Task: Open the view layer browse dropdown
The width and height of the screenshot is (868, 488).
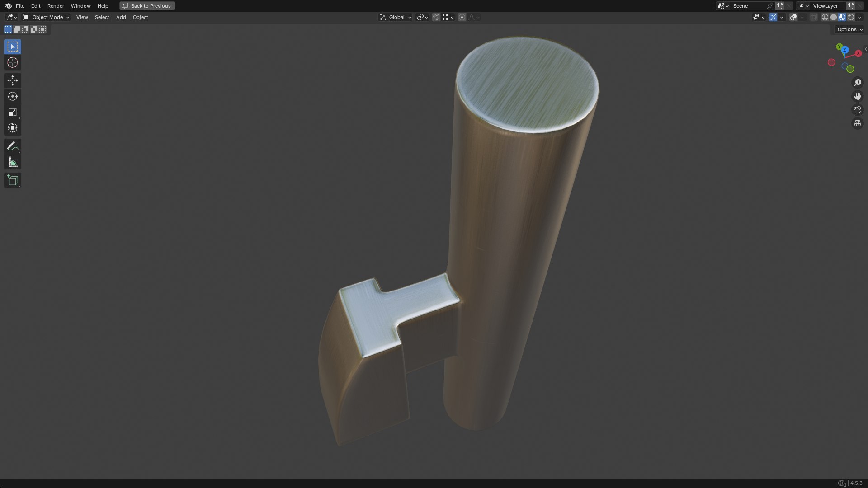Action: coord(803,6)
